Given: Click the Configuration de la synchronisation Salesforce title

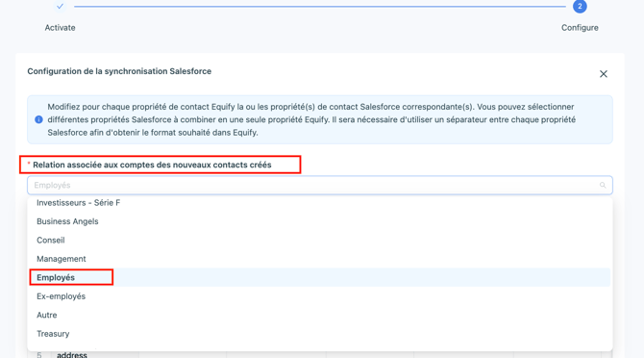Looking at the screenshot, I should (119, 71).
